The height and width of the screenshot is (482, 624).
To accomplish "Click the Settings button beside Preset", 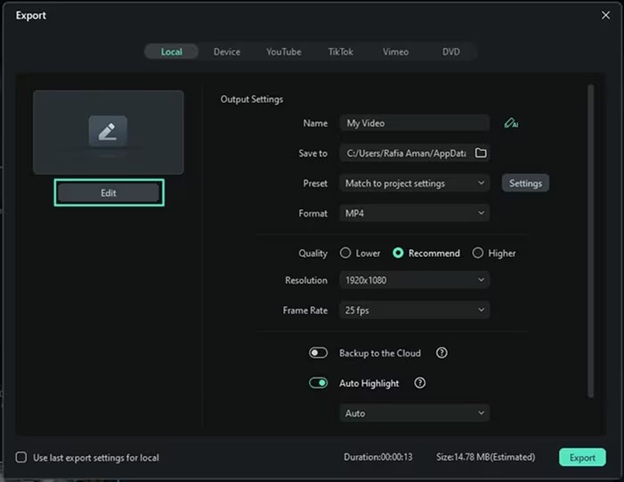I will tap(525, 183).
